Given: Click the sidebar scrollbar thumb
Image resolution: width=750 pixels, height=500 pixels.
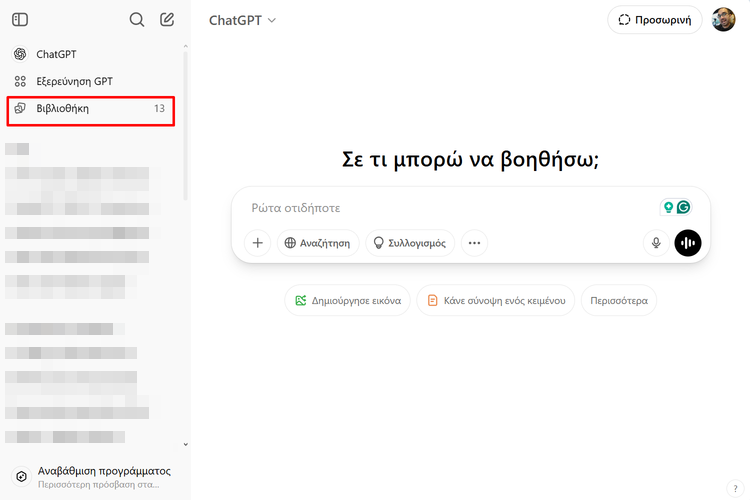Looking at the screenshot, I should click(186, 126).
